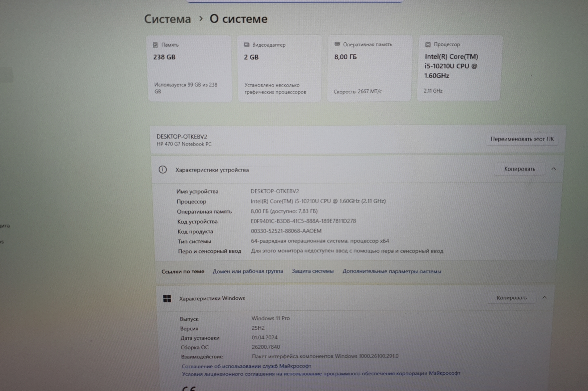Click the Видеоадаптер card icon
Viewport: 588px width, 391px height.
pos(247,45)
